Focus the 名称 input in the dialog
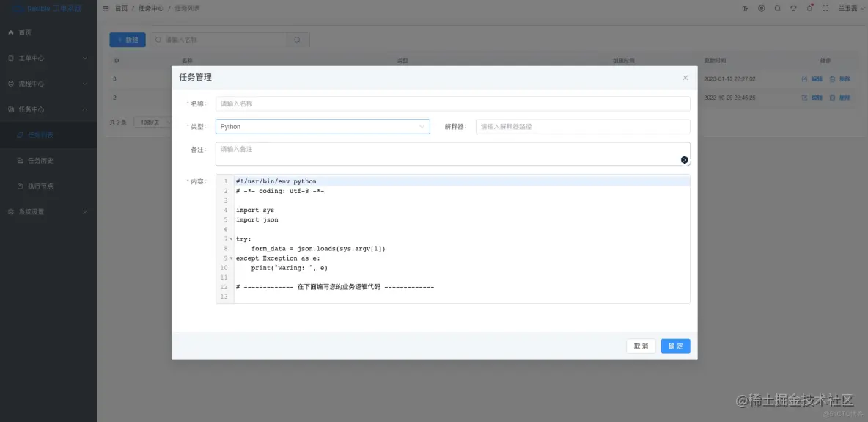 tap(453, 103)
